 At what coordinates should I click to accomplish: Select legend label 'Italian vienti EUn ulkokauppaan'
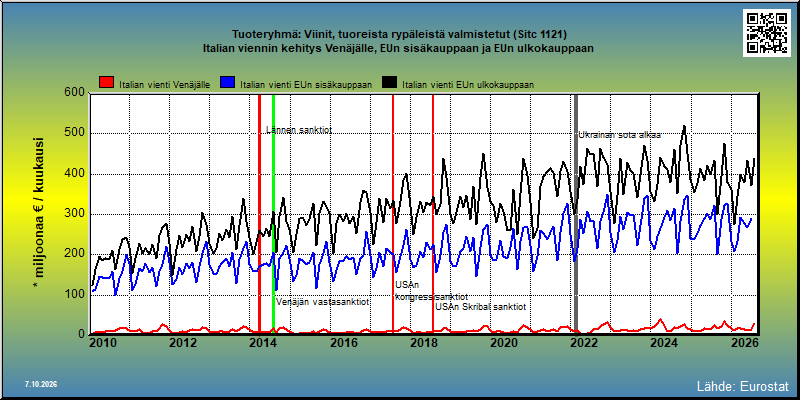click(468, 85)
